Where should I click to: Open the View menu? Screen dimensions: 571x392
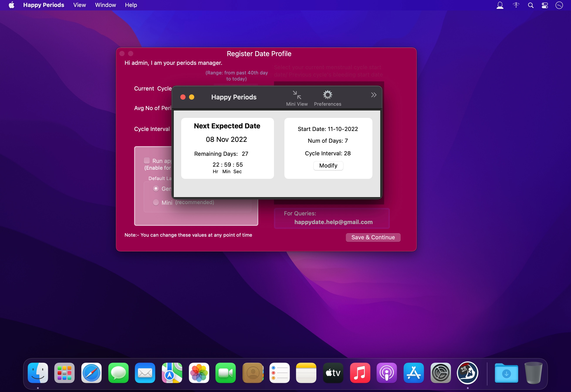pyautogui.click(x=79, y=5)
